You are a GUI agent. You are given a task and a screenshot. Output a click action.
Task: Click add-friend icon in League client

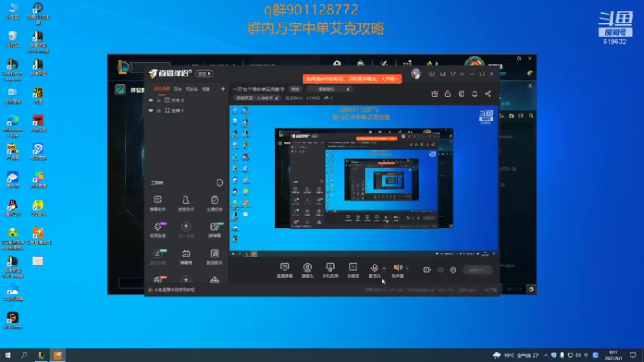pyautogui.click(x=502, y=116)
